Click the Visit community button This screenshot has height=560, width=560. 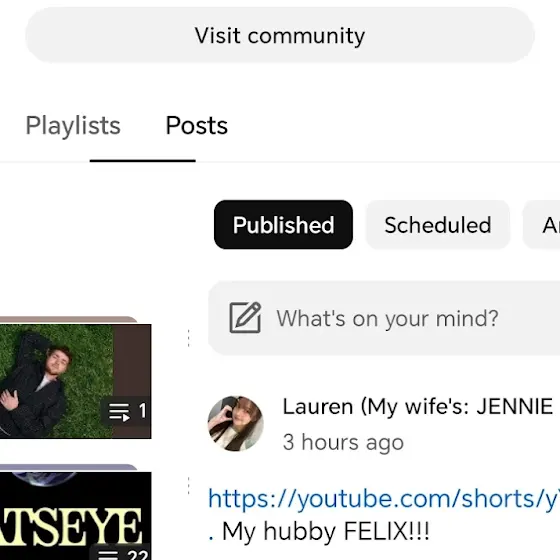pos(280,35)
